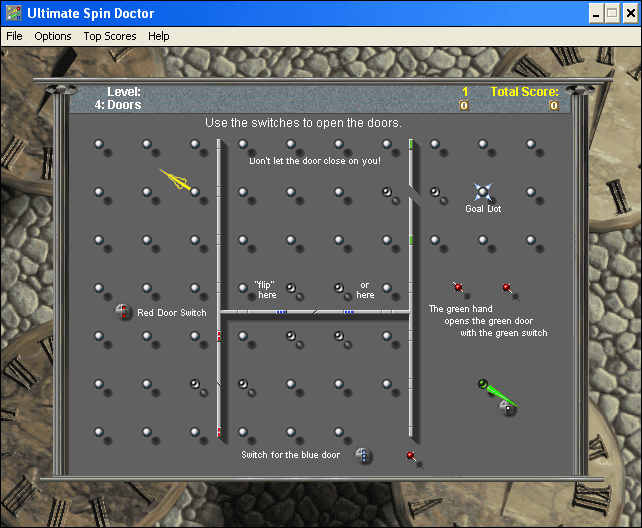This screenshot has width=642, height=528.
Task: Click the top green door marker on the right wall
Action: tap(411, 144)
